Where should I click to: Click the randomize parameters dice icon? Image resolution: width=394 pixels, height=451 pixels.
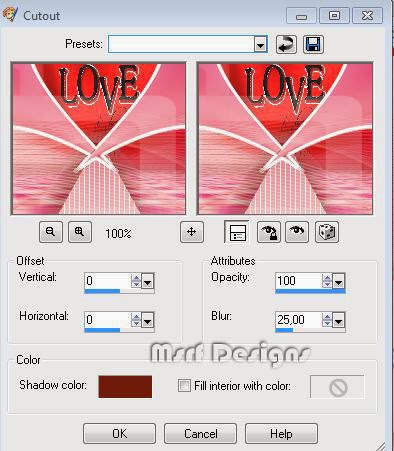click(327, 232)
